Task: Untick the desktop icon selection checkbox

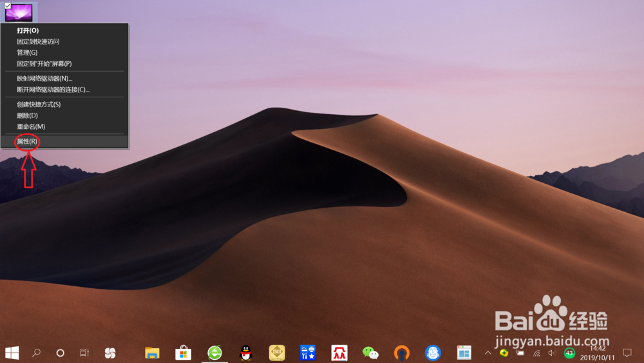Action: (7, 5)
